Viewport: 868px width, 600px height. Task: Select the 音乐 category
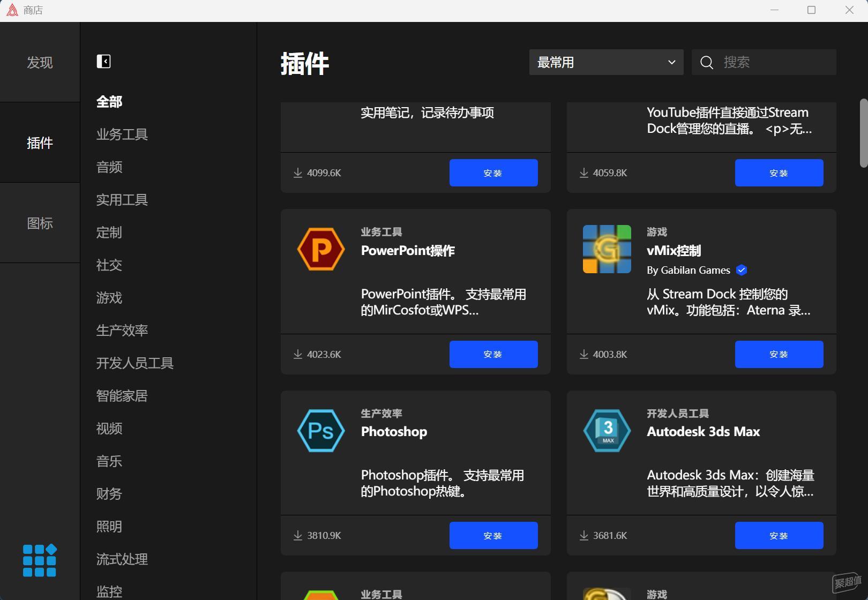(109, 461)
